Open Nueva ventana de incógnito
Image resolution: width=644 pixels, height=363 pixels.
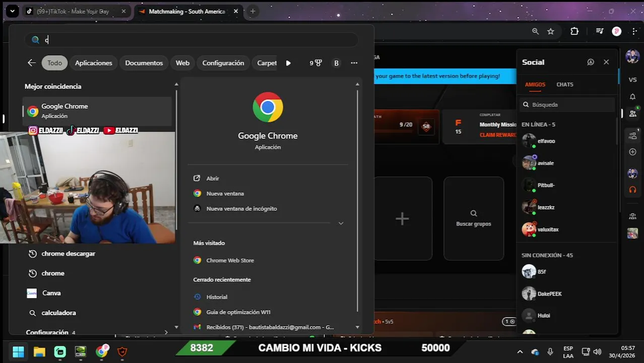pos(241,209)
